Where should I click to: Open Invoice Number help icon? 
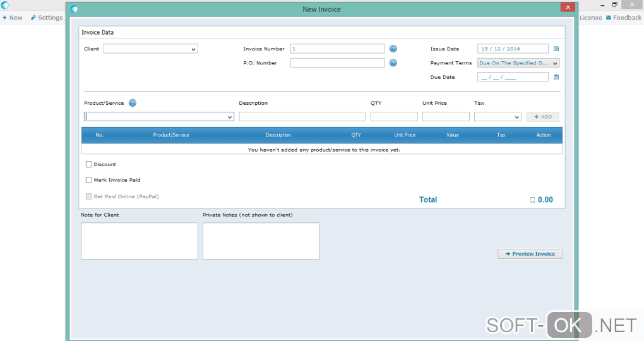[x=393, y=49]
